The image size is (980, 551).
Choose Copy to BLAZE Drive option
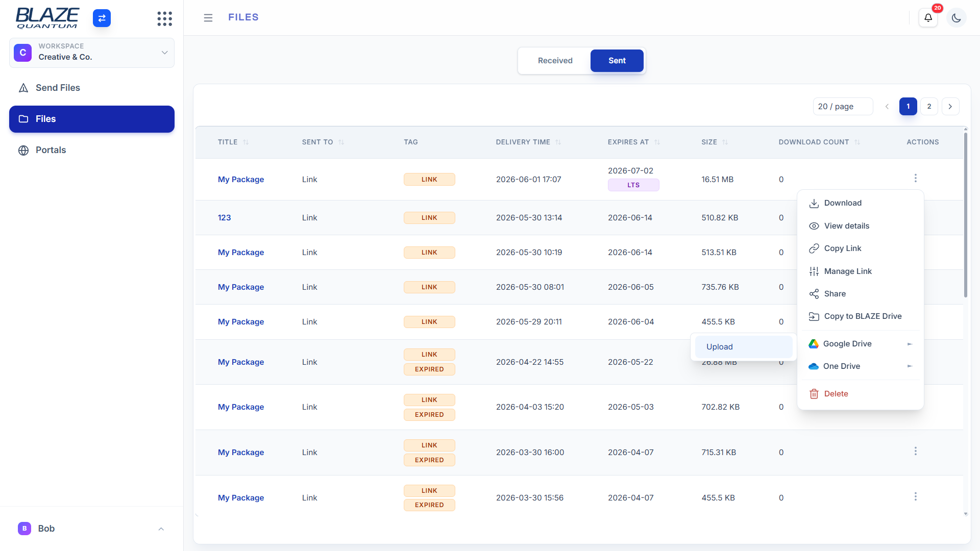pyautogui.click(x=861, y=316)
